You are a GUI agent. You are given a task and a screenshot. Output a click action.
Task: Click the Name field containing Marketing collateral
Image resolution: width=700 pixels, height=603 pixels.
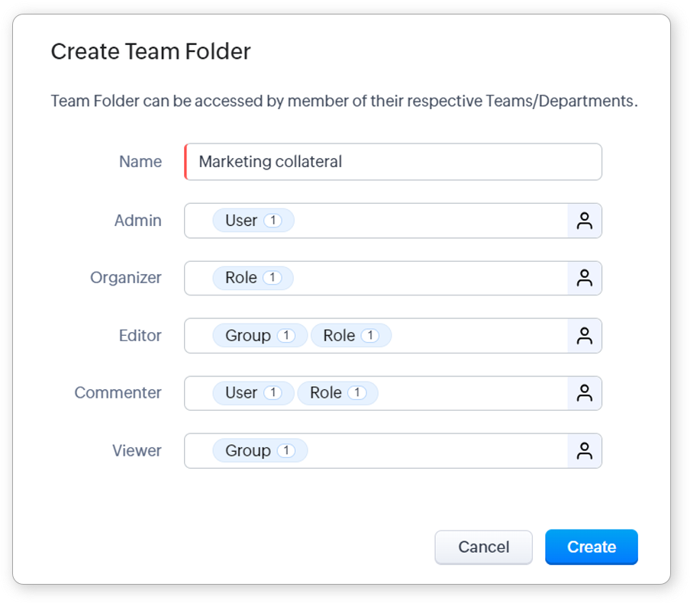click(393, 162)
